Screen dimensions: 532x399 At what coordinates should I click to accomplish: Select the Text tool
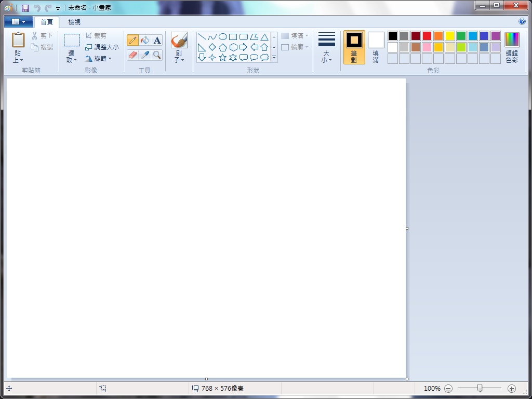coord(157,41)
